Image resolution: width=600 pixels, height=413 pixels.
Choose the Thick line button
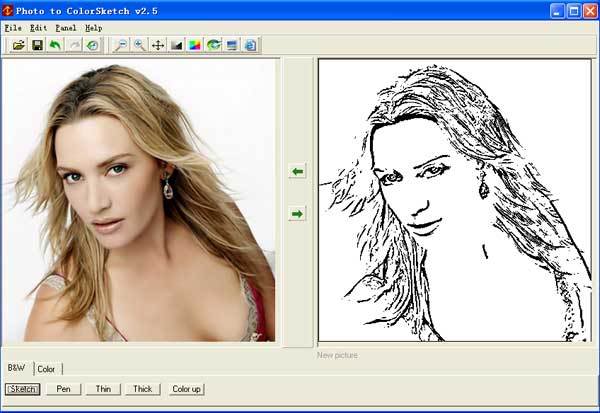point(143,389)
